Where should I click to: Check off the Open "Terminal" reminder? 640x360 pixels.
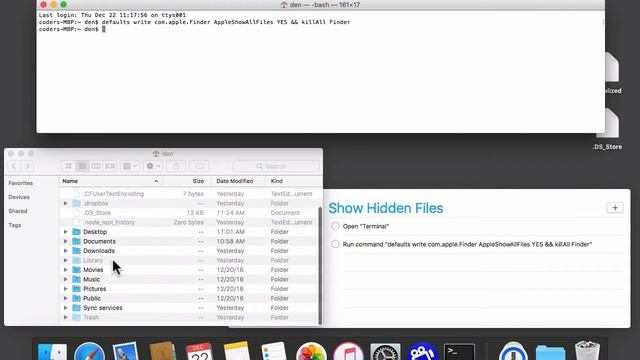coord(336,226)
